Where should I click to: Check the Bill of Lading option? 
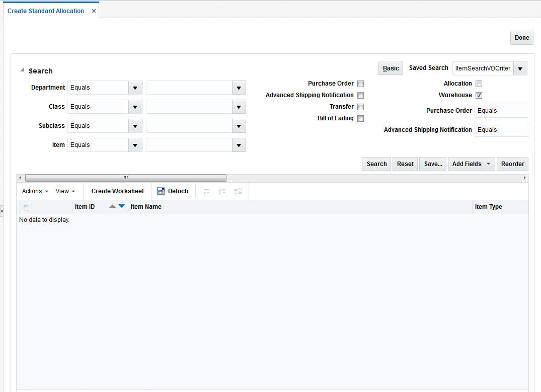click(x=360, y=118)
